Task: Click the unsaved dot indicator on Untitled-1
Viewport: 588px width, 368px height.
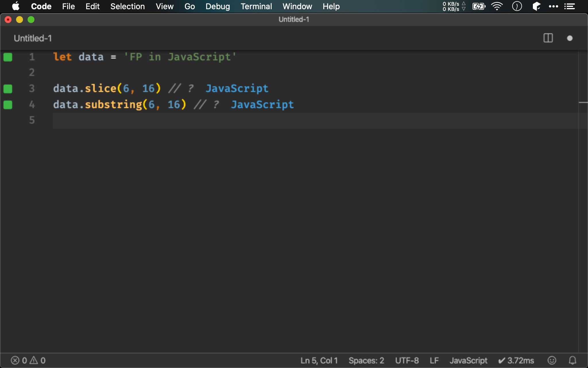Action: (x=570, y=38)
